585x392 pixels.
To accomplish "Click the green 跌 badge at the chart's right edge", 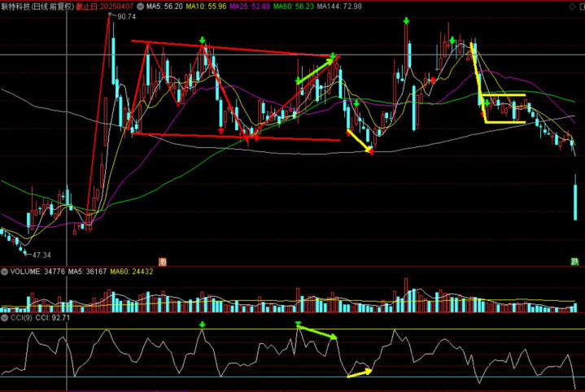I will point(574,262).
